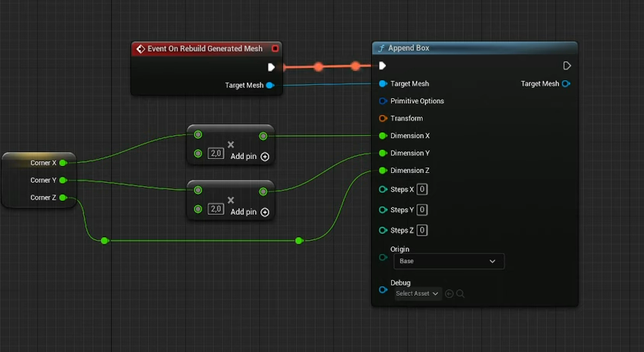Open the Origin dropdown showing Base
This screenshot has height=352, width=644.
click(x=448, y=261)
